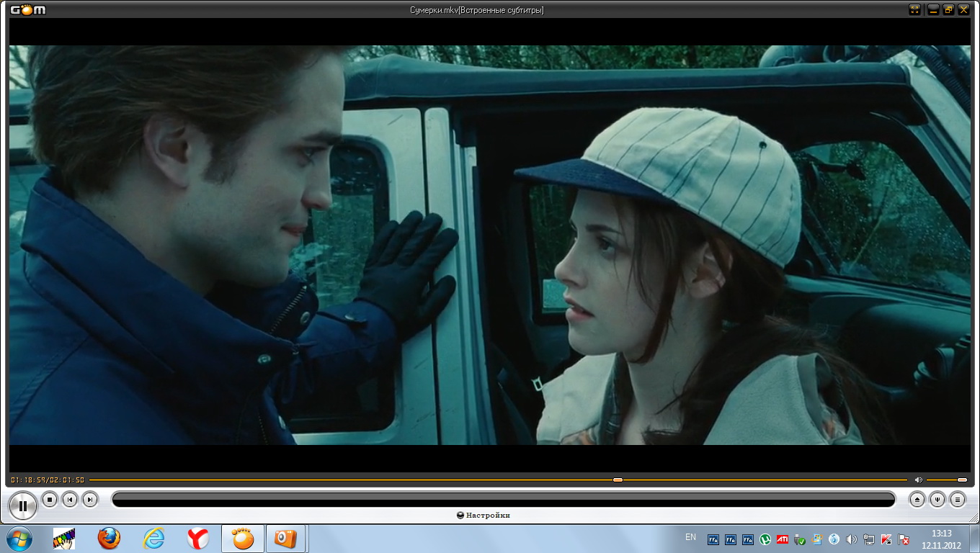Click the playback seek bar handle

618,480
